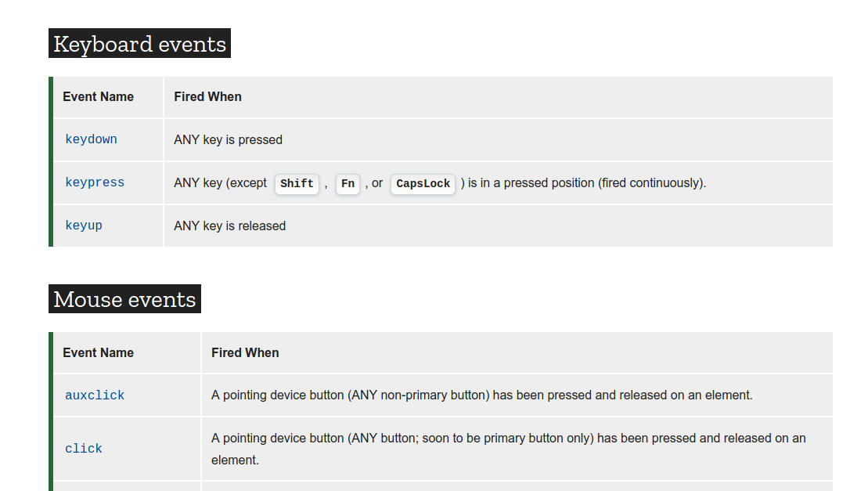Click the Mouse events heading
This screenshot has width=868, height=491.
pos(124,299)
